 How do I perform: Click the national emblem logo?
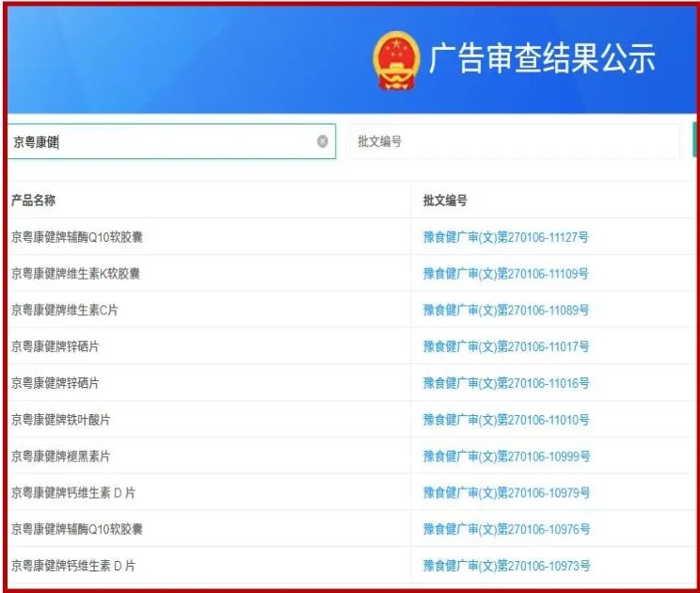396,61
